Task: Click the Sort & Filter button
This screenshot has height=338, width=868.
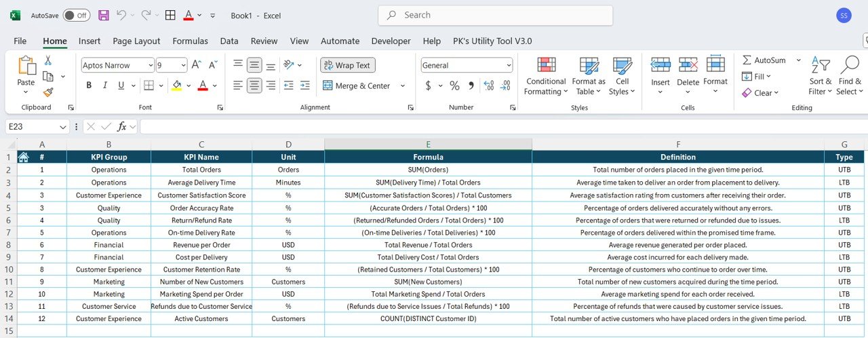Action: click(x=821, y=75)
